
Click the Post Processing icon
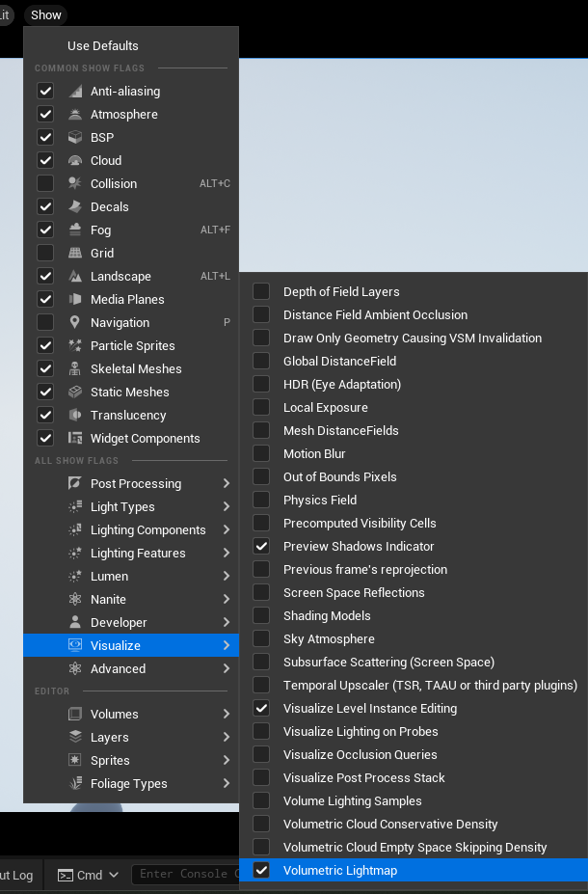pyautogui.click(x=75, y=483)
